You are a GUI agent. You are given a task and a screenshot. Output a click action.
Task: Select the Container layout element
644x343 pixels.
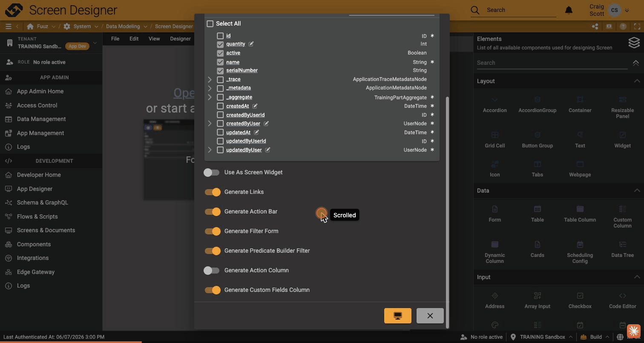(x=580, y=104)
